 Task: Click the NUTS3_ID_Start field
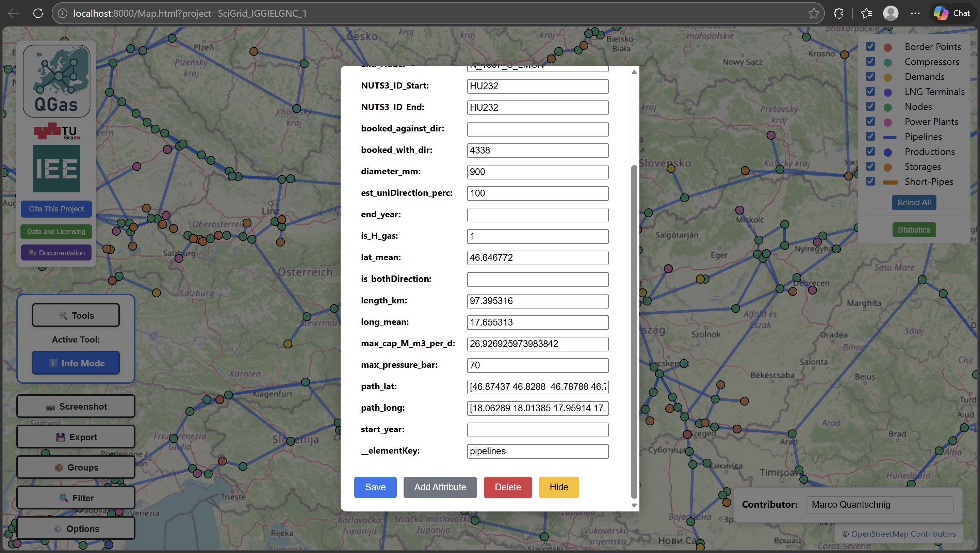click(538, 86)
